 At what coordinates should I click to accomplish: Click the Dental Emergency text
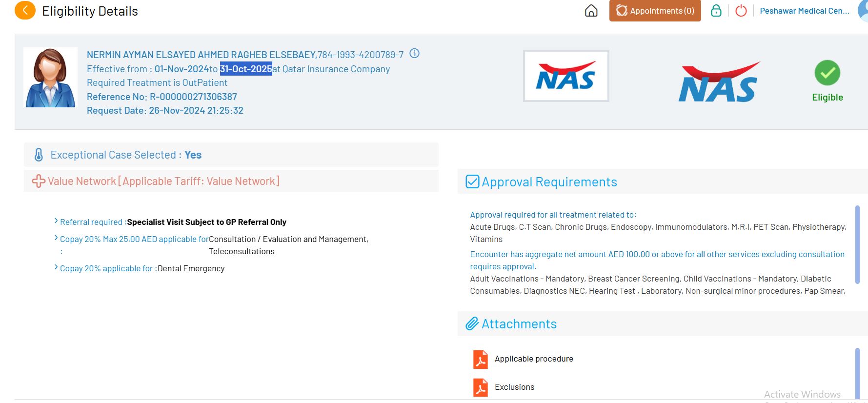click(191, 268)
